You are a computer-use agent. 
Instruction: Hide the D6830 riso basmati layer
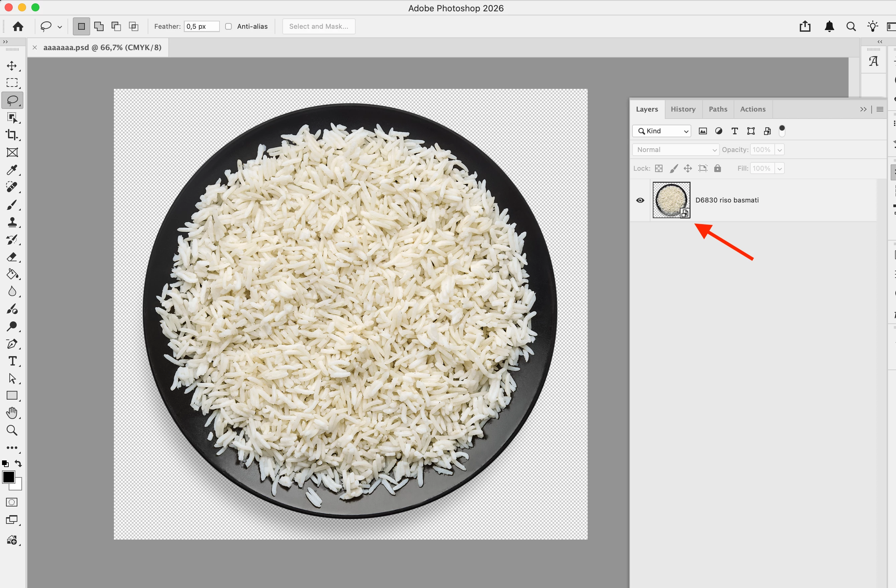click(640, 200)
